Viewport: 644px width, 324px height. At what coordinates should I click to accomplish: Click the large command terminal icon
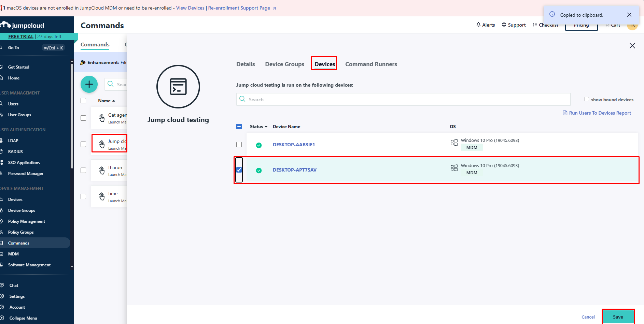tap(178, 87)
